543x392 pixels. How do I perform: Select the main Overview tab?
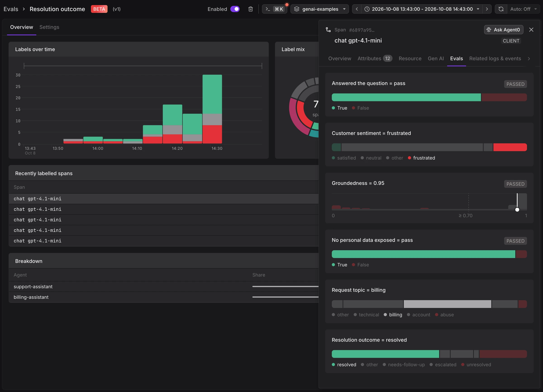pyautogui.click(x=21, y=27)
